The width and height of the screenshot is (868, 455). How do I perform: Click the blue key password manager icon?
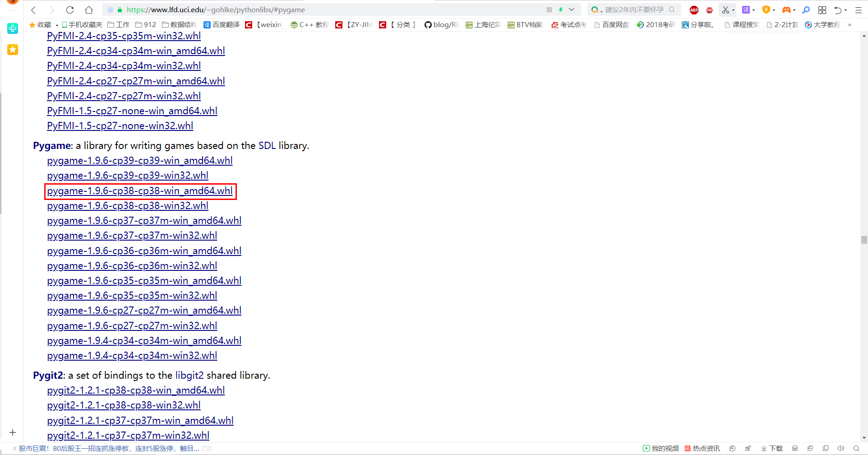tap(806, 10)
